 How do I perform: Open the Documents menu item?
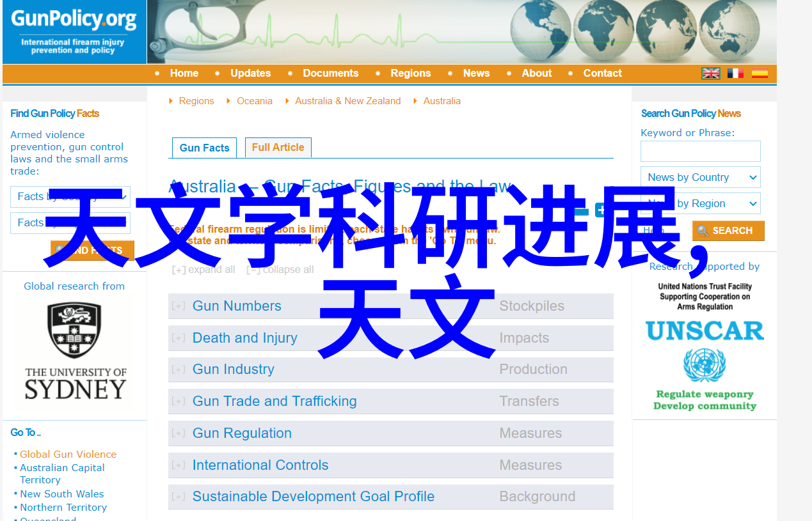(x=330, y=74)
